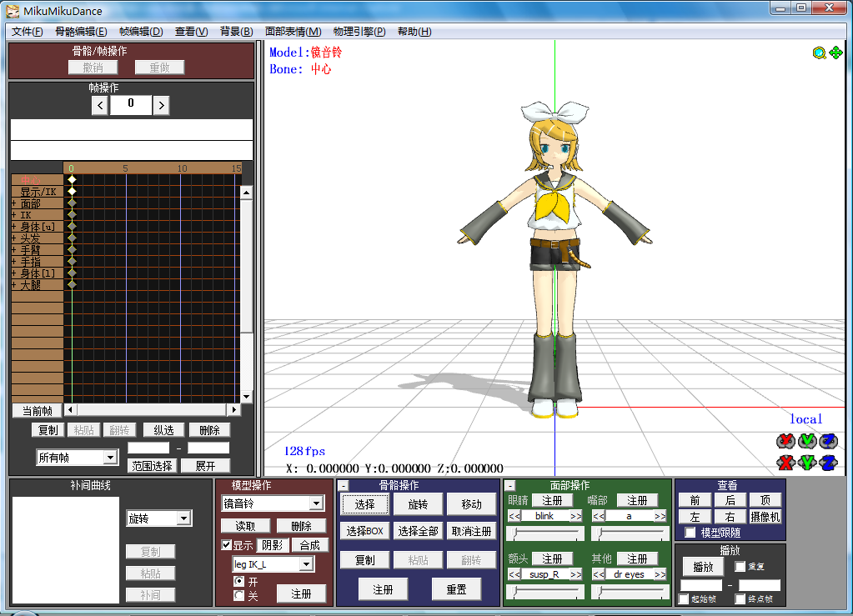Click previous brow morph << beside susp_R
Viewport: 853px width, 616px height.
(514, 574)
